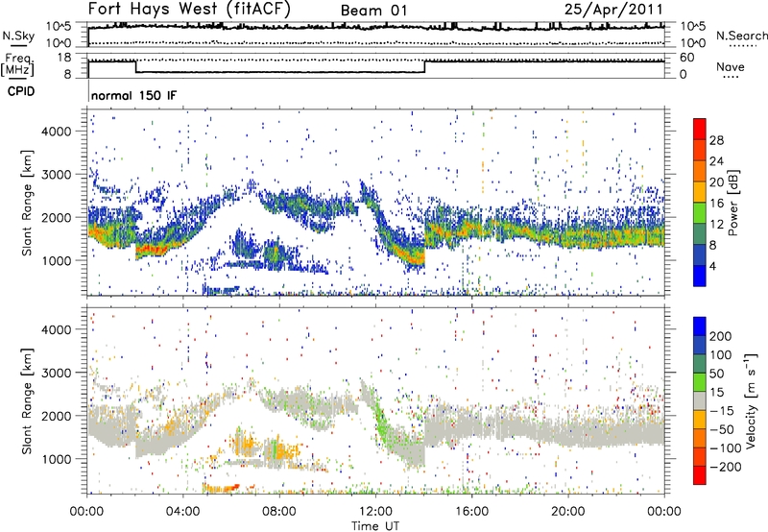Click the "normal 150 IF" CPID text

pos(133,95)
